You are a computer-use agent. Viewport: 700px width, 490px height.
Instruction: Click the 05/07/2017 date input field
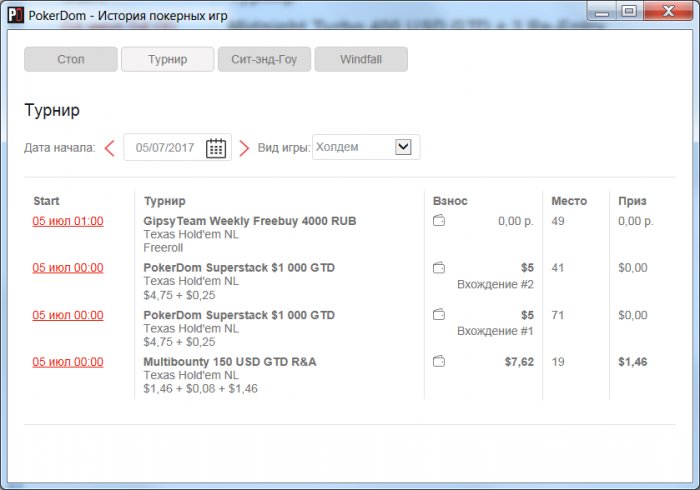[x=177, y=147]
